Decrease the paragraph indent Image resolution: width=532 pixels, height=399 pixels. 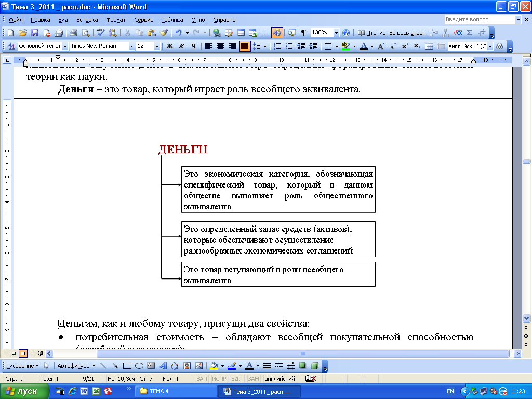click(301, 46)
